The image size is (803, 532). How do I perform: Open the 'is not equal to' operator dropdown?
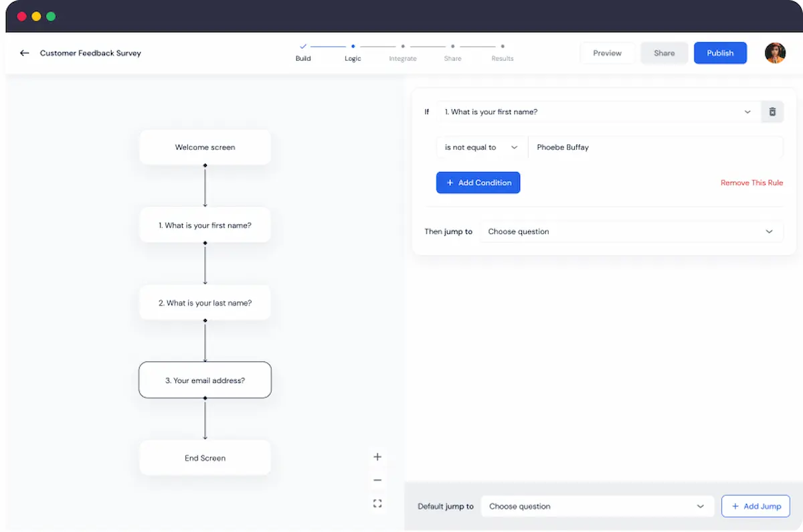coord(481,147)
